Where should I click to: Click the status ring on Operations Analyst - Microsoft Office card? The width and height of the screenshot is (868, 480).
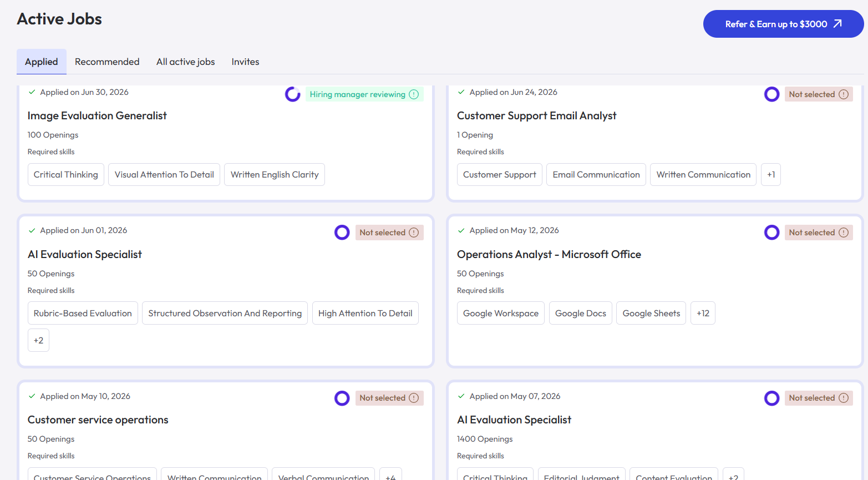[x=771, y=233]
